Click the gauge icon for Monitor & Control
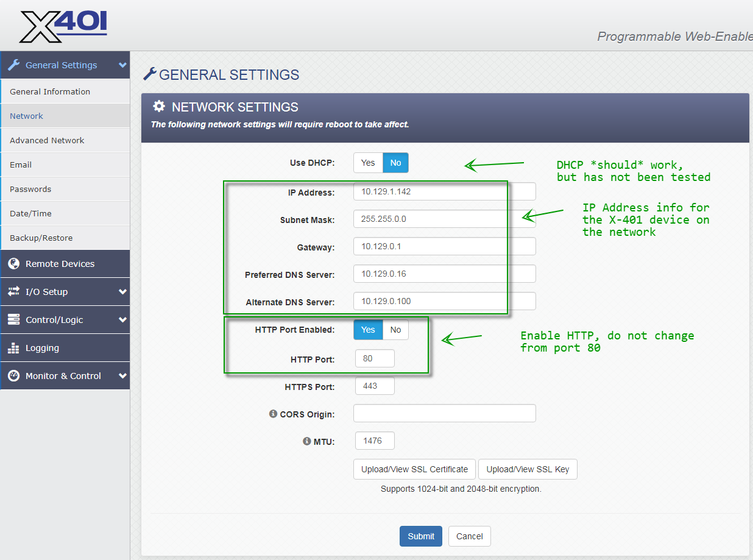The image size is (753, 560). [13, 376]
